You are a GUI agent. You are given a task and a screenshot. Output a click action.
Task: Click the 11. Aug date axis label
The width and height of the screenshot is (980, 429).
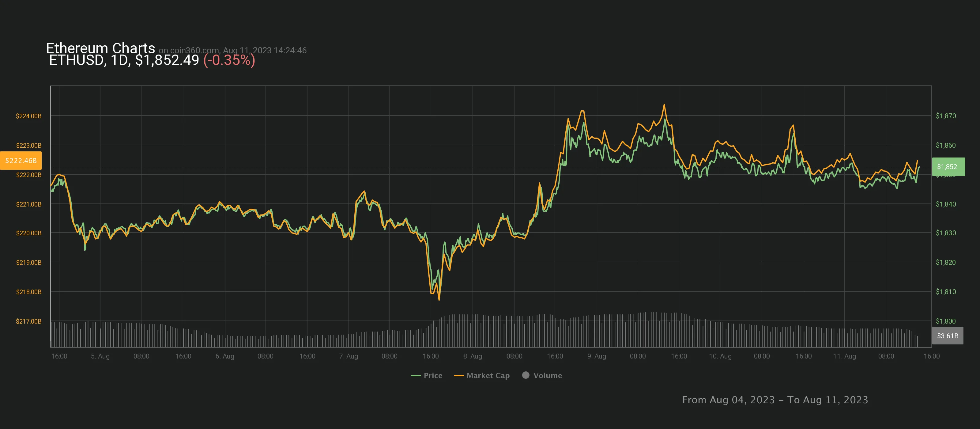point(844,356)
